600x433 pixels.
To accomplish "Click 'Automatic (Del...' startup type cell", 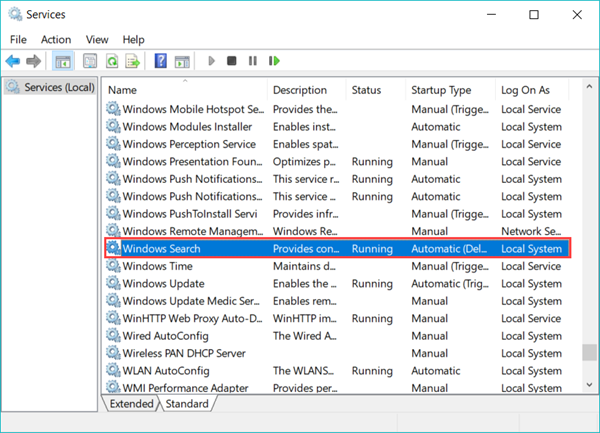I will pyautogui.click(x=449, y=249).
